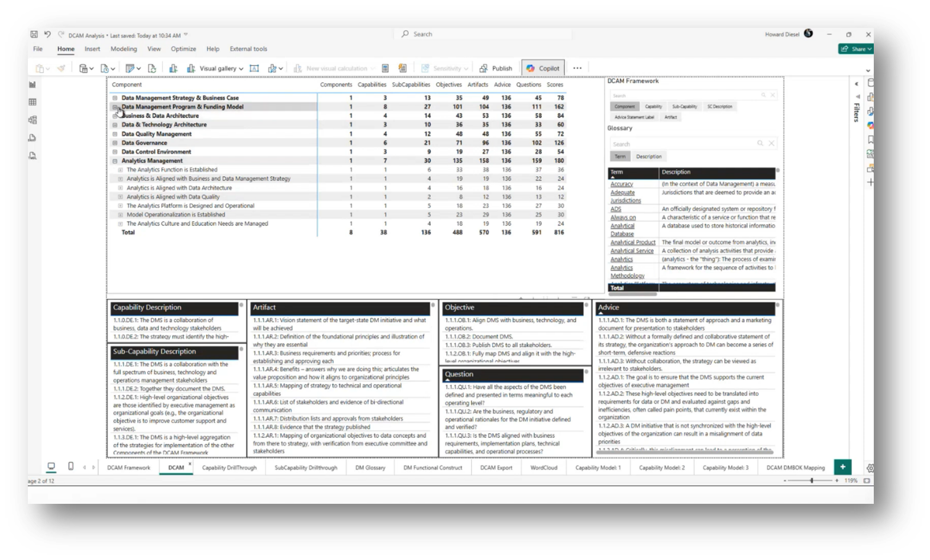The width and height of the screenshot is (930, 560).
Task: Clear the Glossary search box
Action: tap(771, 144)
